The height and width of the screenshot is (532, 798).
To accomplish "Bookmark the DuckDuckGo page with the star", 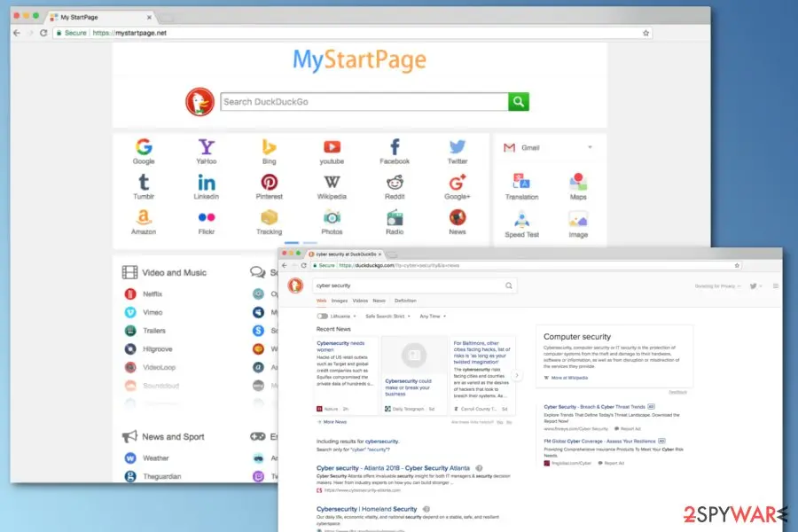I will (737, 265).
